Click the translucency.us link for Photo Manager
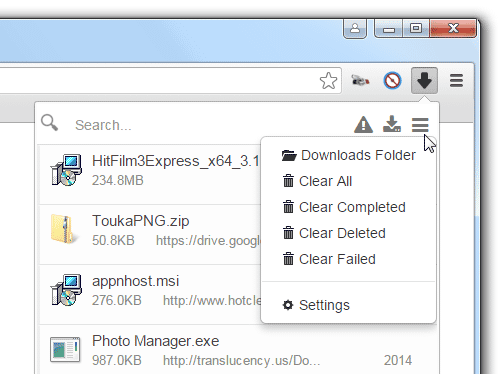The width and height of the screenshot is (500, 374). click(241, 361)
